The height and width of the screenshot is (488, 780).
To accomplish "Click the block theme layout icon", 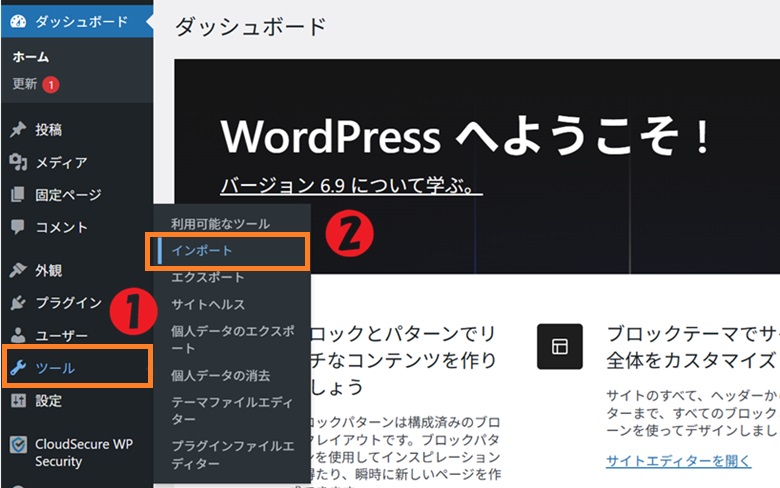I will (560, 347).
